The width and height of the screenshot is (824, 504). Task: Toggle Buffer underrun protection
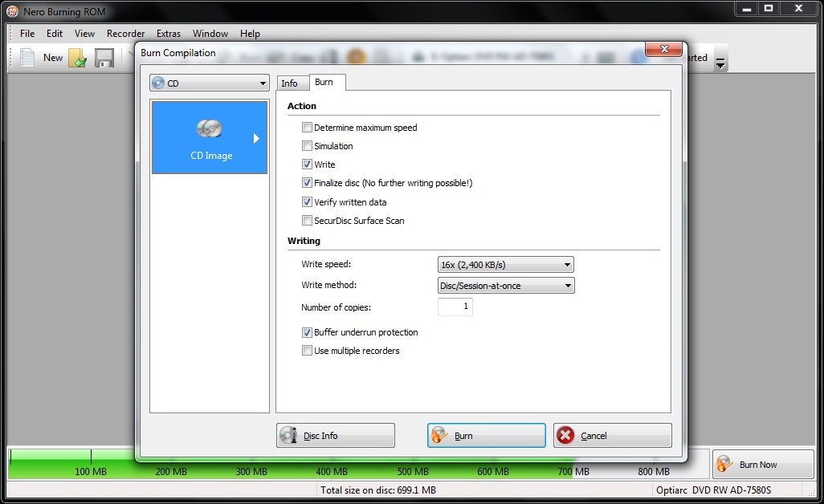[307, 332]
